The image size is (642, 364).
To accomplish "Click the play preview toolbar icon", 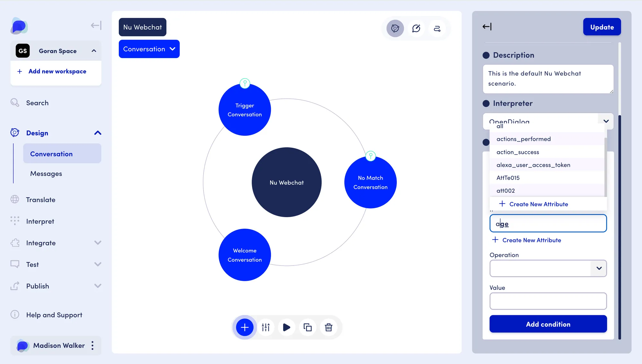I will [x=287, y=327].
